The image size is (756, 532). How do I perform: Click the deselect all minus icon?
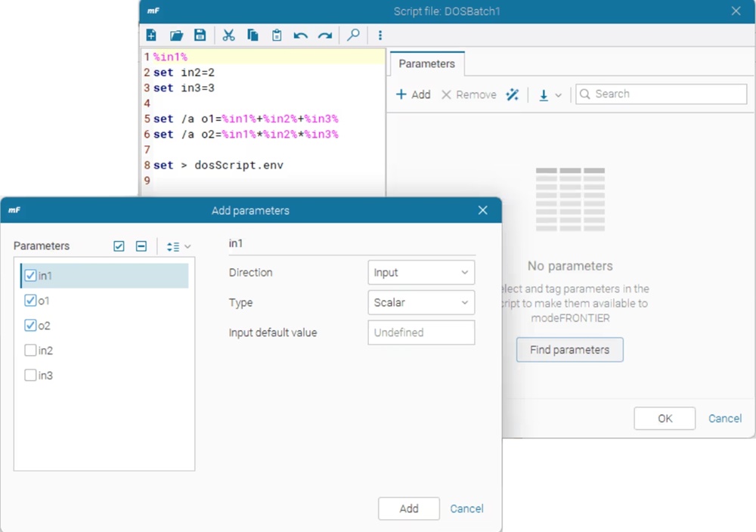tap(141, 246)
